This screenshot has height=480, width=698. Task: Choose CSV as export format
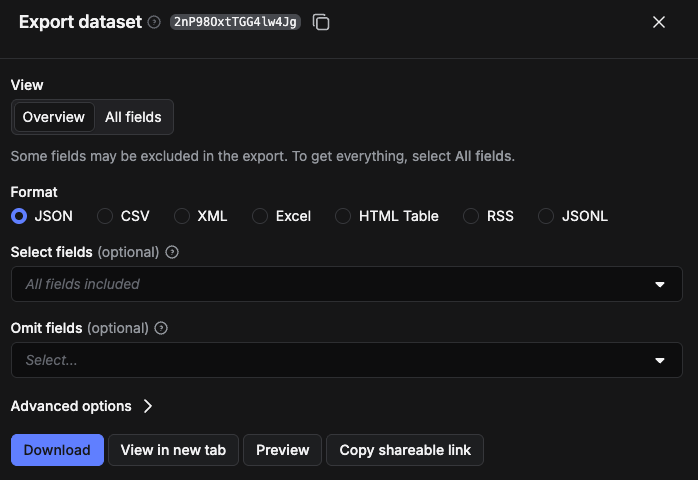coord(105,216)
